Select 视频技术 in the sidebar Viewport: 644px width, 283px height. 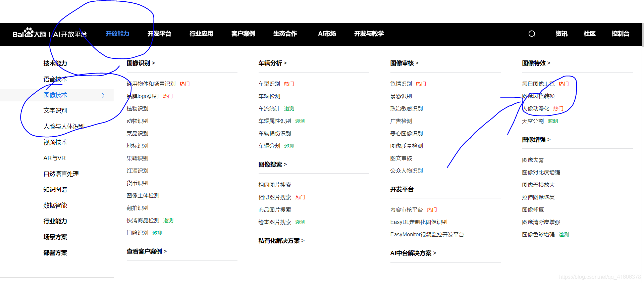click(x=55, y=142)
